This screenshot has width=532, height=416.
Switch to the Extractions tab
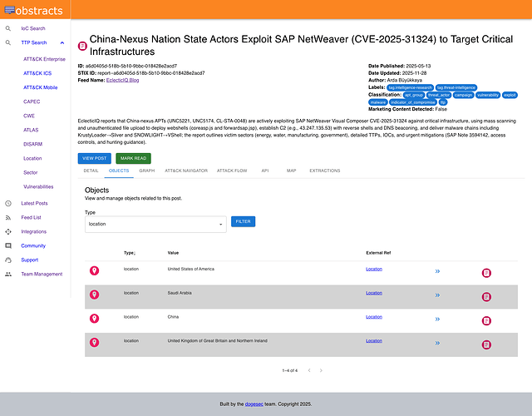tap(324, 170)
